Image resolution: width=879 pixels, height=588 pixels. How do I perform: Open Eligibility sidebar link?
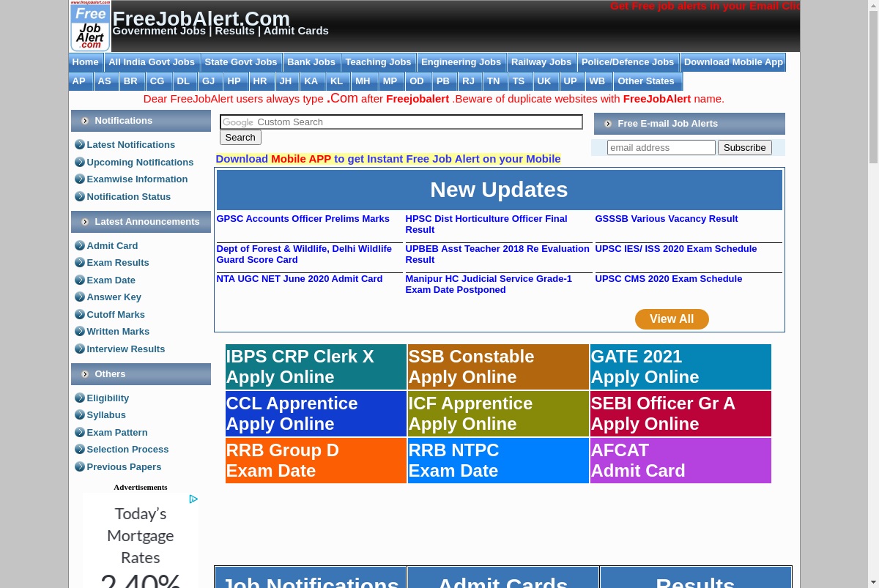coord(108,398)
